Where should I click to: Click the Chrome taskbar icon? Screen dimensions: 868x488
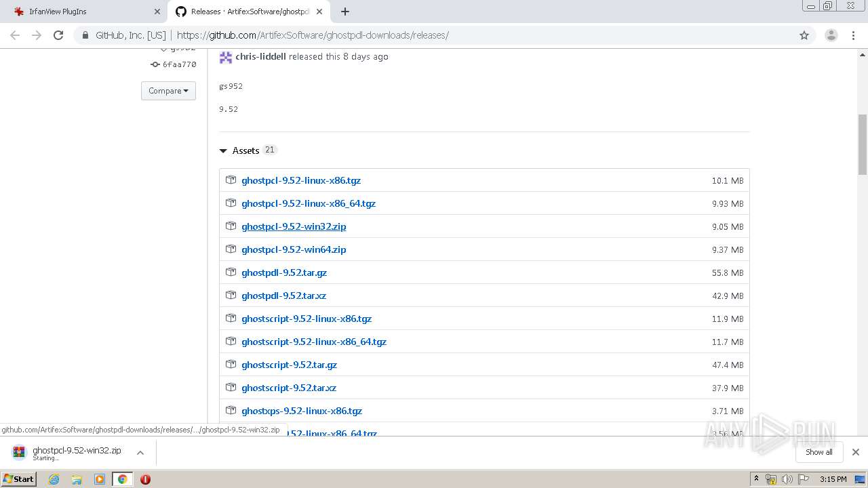pyautogui.click(x=123, y=479)
